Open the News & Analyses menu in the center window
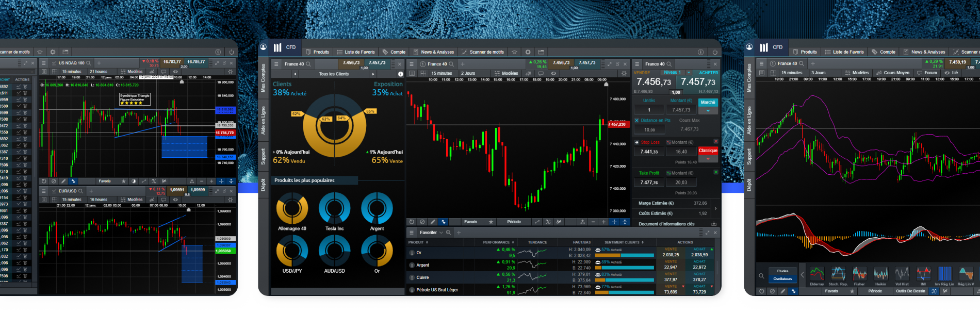This screenshot has width=980, height=314. pyautogui.click(x=433, y=52)
